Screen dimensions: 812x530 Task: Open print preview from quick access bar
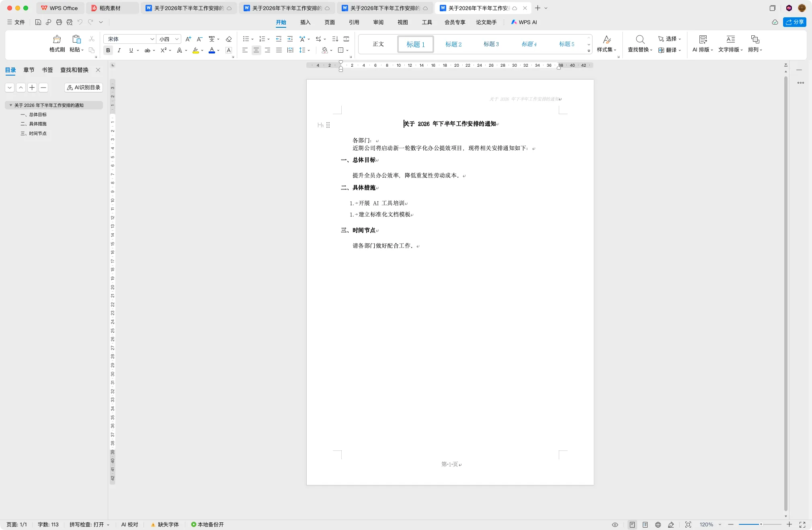70,22
